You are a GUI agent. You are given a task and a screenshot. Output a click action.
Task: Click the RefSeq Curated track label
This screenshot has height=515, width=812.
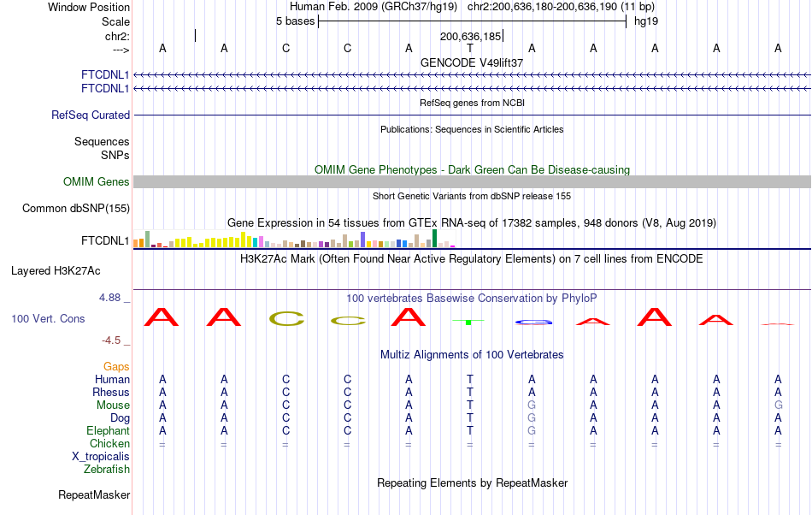pyautogui.click(x=91, y=115)
